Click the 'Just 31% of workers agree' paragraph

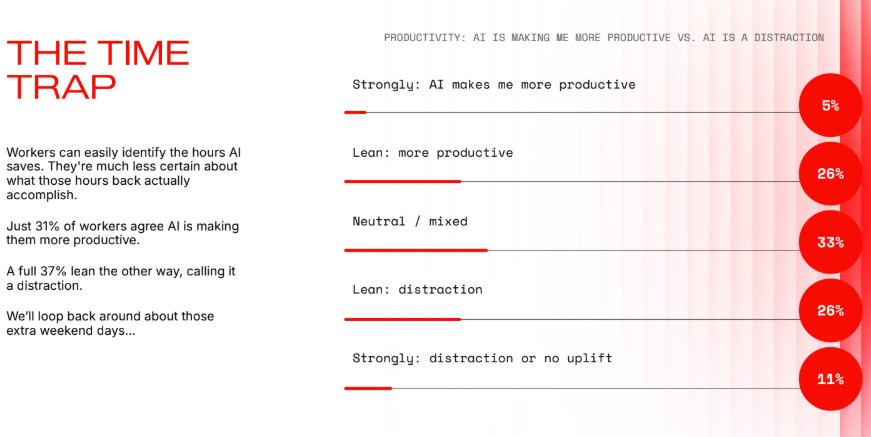[123, 233]
